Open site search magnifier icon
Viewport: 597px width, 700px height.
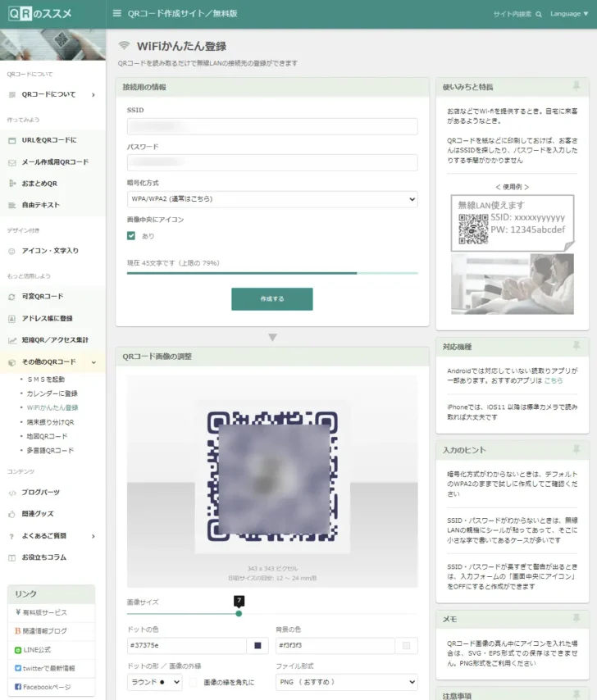coord(539,14)
